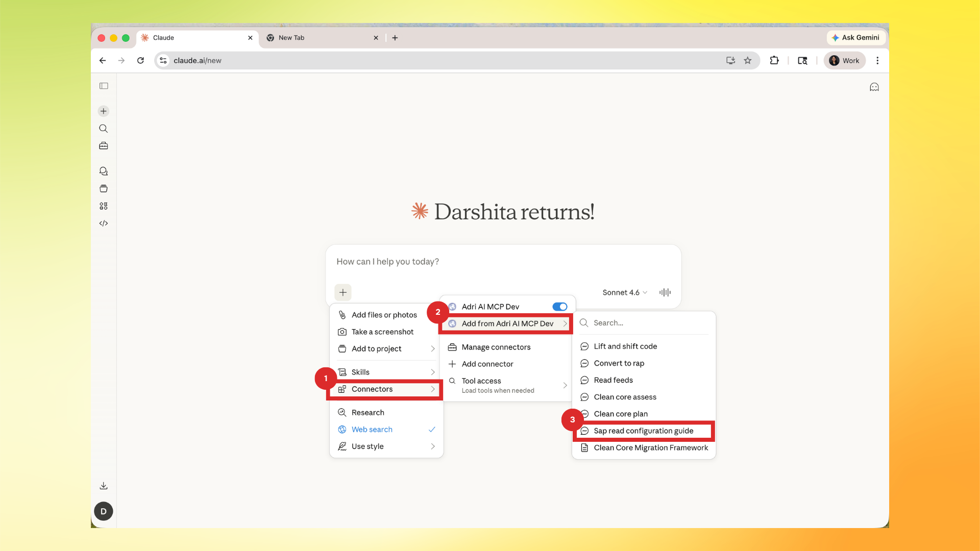980x551 pixels.
Task: Open the Sonnet 4.6 model dropdown
Action: point(624,292)
